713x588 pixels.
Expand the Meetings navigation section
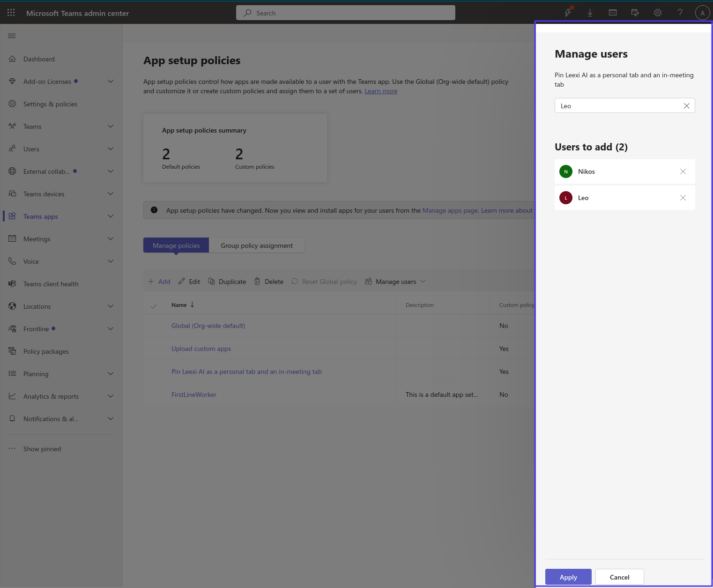(x=111, y=239)
